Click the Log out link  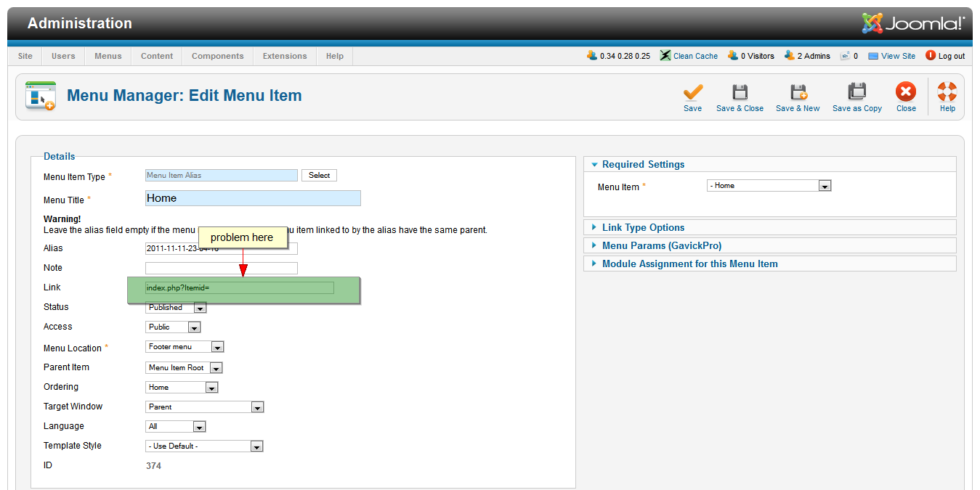(x=951, y=56)
